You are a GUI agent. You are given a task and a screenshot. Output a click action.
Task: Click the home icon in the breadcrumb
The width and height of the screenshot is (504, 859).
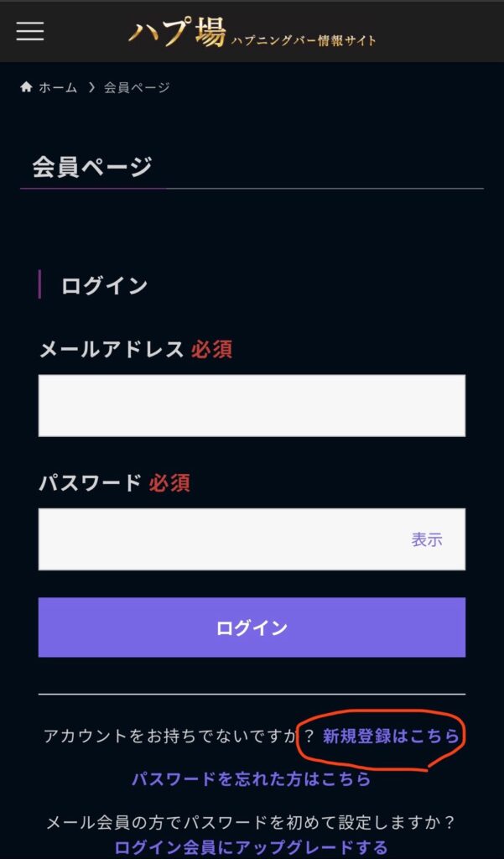pos(27,87)
